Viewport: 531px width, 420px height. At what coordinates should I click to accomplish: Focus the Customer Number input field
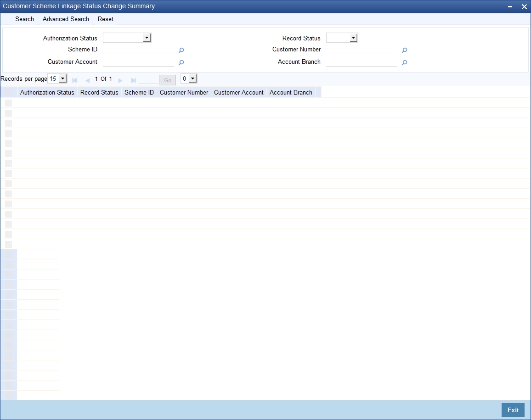(x=362, y=50)
